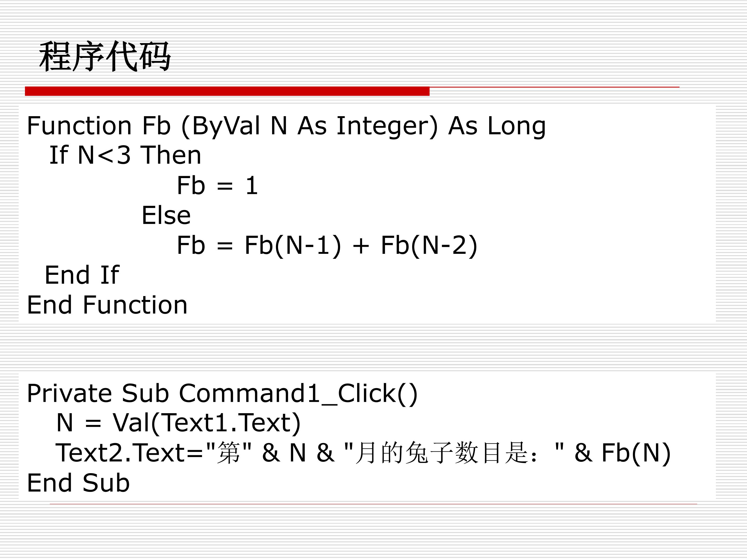Screen dimensions: 747x560
Task: Click the 'Text2.Text=' assignment start
Action: (x=129, y=453)
